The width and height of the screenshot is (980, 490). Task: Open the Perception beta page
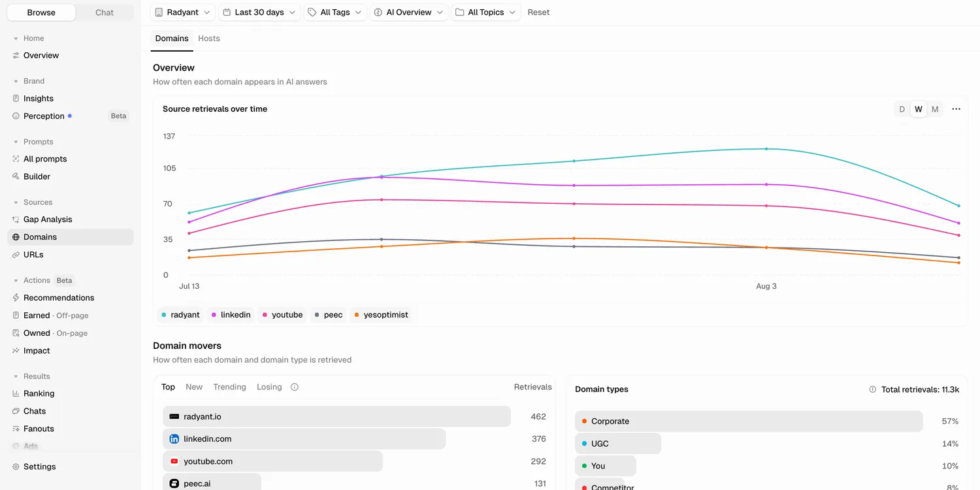point(44,116)
